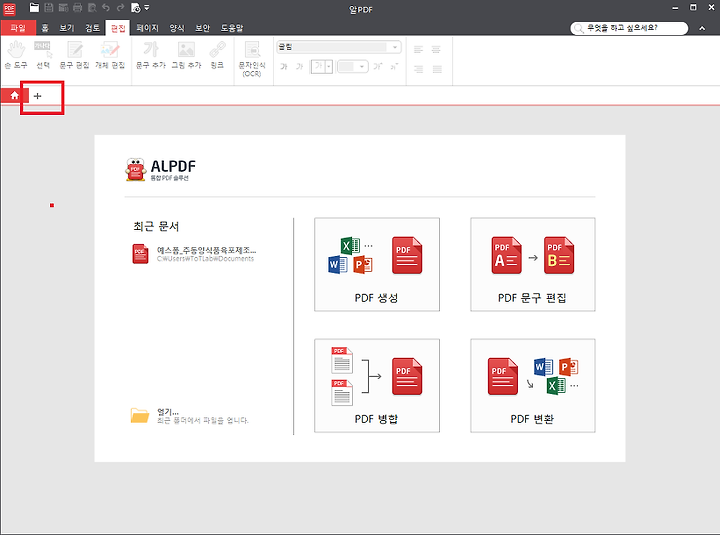Select the 편집 ribbon tab
The width and height of the screenshot is (720, 535).
click(x=118, y=28)
